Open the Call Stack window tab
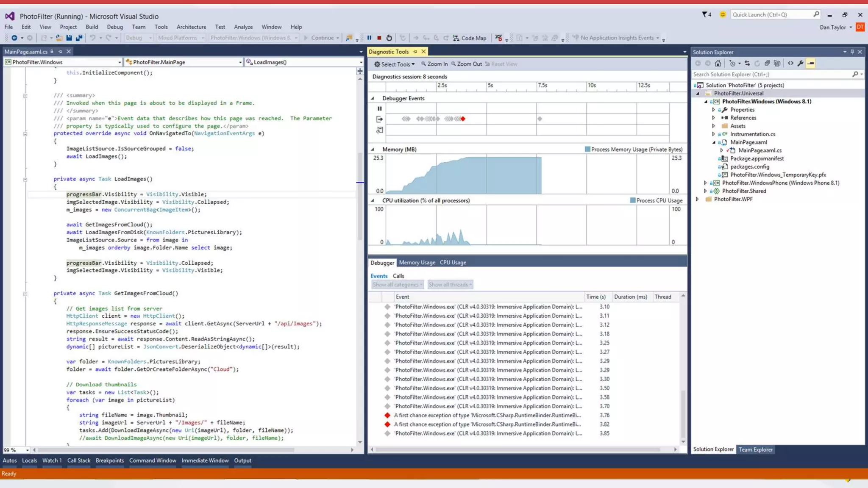 [x=79, y=460]
